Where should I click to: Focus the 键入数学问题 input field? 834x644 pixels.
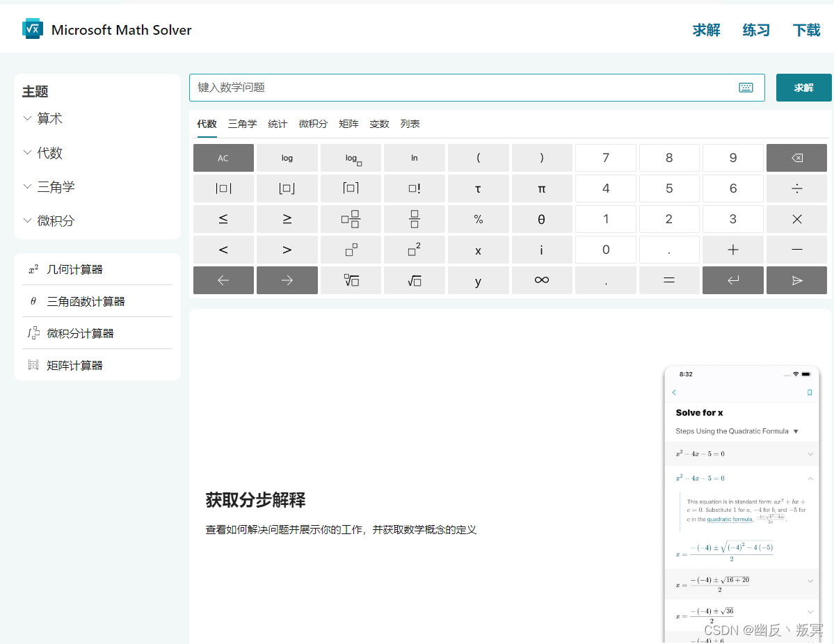pyautogui.click(x=476, y=88)
